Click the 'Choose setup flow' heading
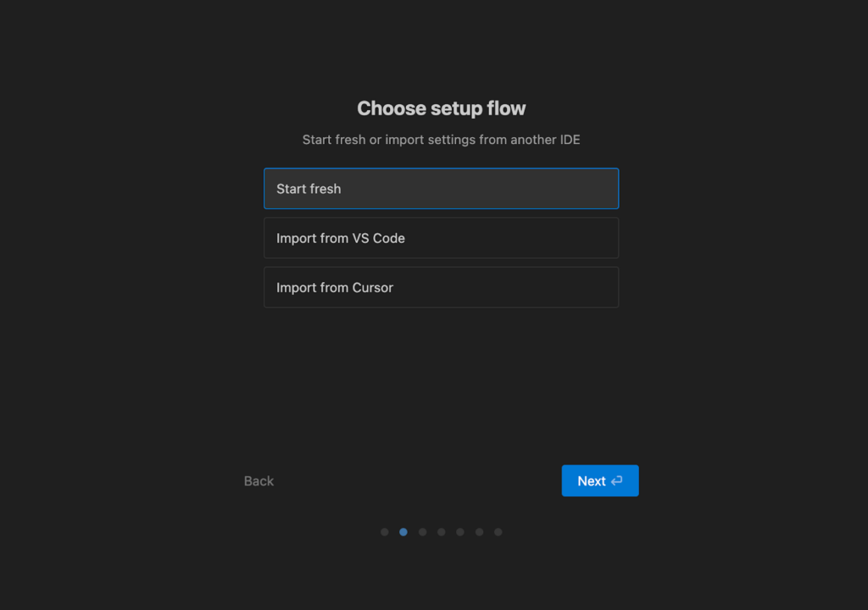The width and height of the screenshot is (868, 610). point(441,108)
